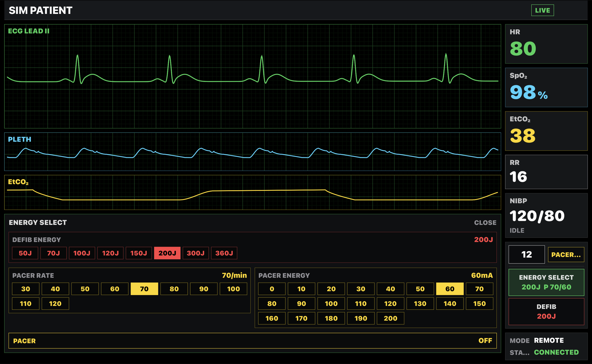Toggle the PACER OFF bar
This screenshot has height=364, width=592.
252,341
